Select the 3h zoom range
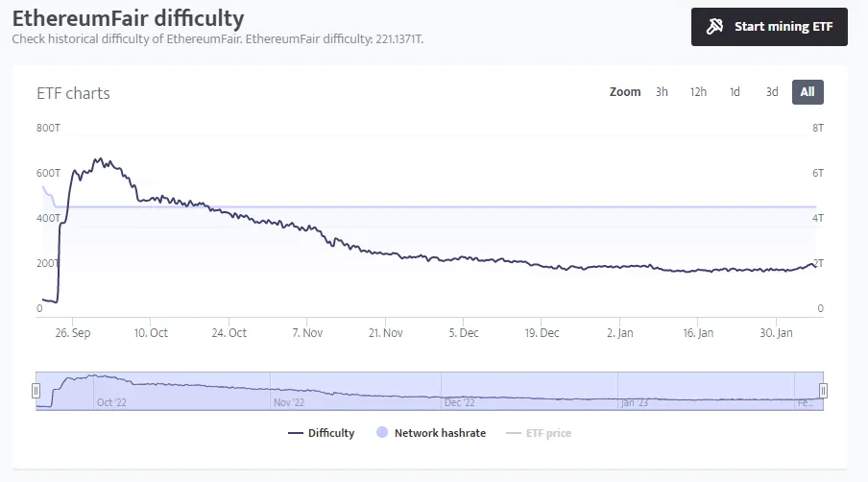 662,92
